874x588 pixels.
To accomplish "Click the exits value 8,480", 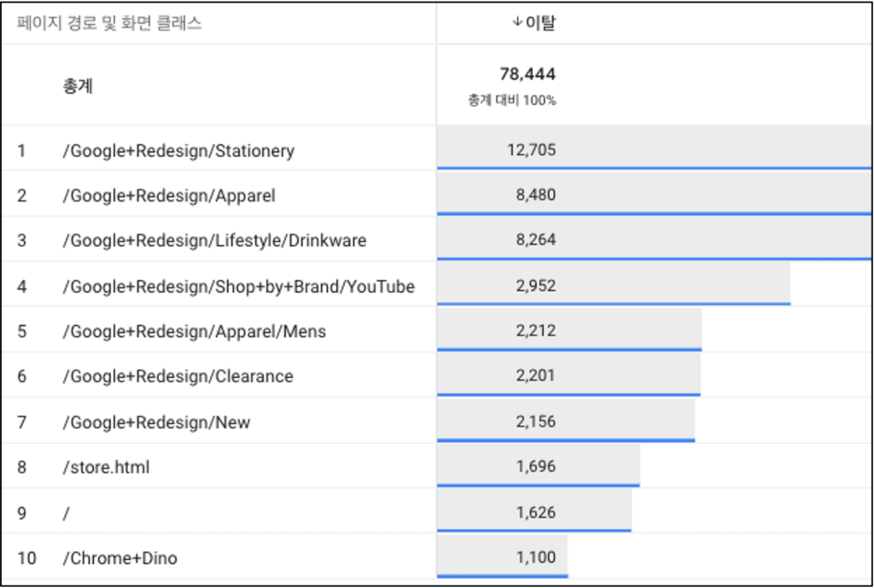I will [x=536, y=195].
